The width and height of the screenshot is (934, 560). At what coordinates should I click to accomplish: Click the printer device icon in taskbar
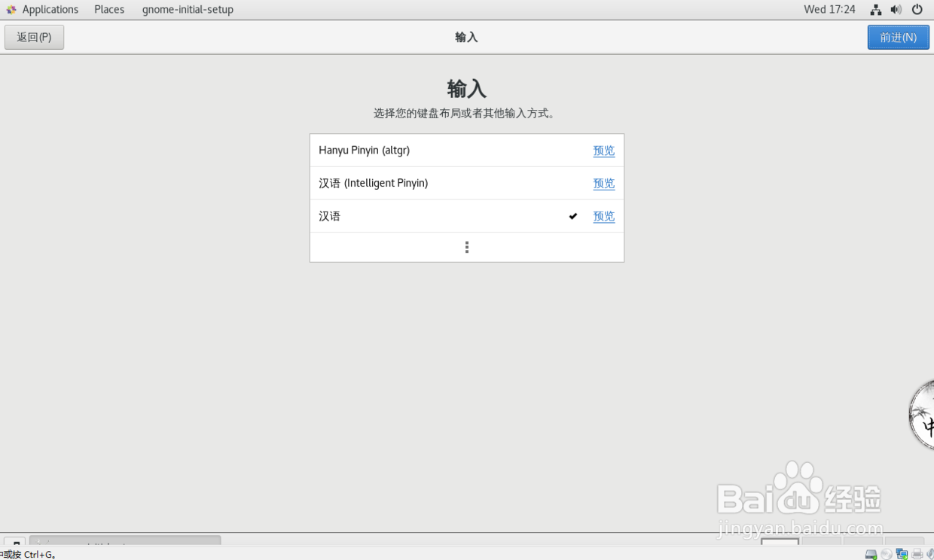[x=917, y=553]
